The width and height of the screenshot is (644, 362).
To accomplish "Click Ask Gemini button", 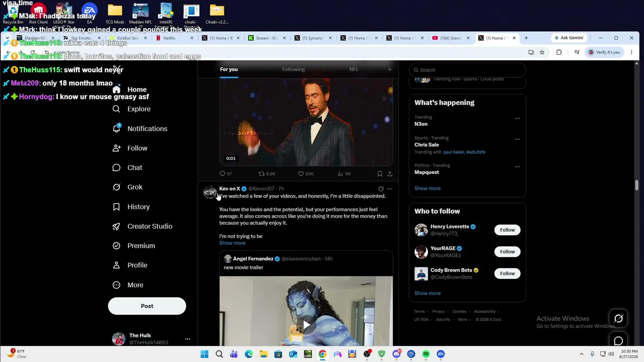I will [569, 38].
